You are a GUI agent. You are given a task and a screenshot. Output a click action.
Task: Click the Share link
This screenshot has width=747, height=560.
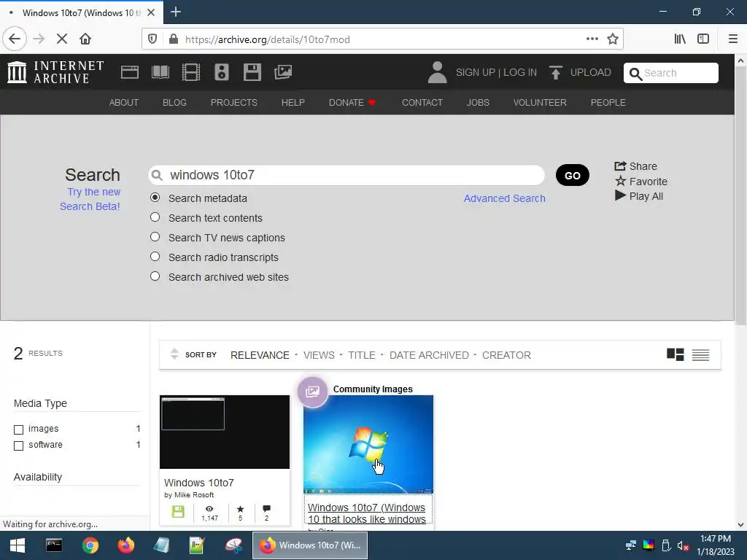[x=635, y=166]
